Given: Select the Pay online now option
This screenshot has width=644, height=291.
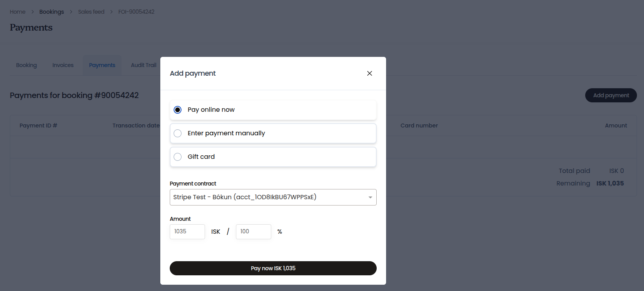Looking at the screenshot, I should 273,110.
